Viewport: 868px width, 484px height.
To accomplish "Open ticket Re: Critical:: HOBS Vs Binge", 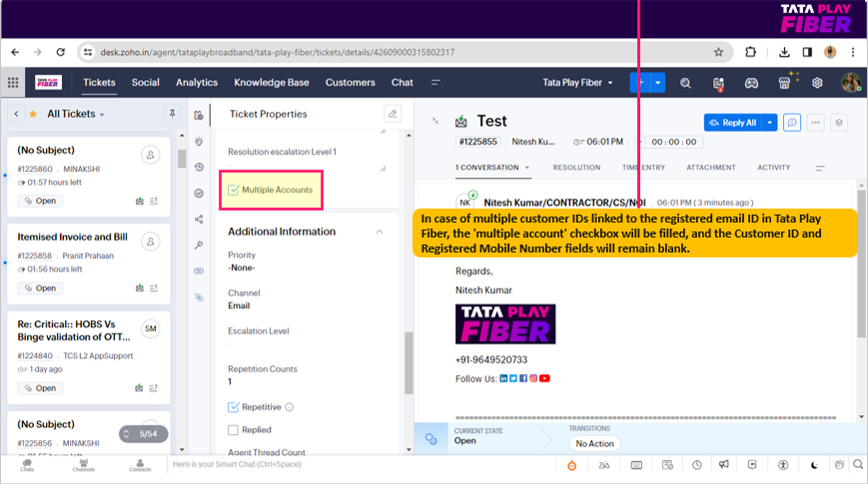I will point(74,330).
